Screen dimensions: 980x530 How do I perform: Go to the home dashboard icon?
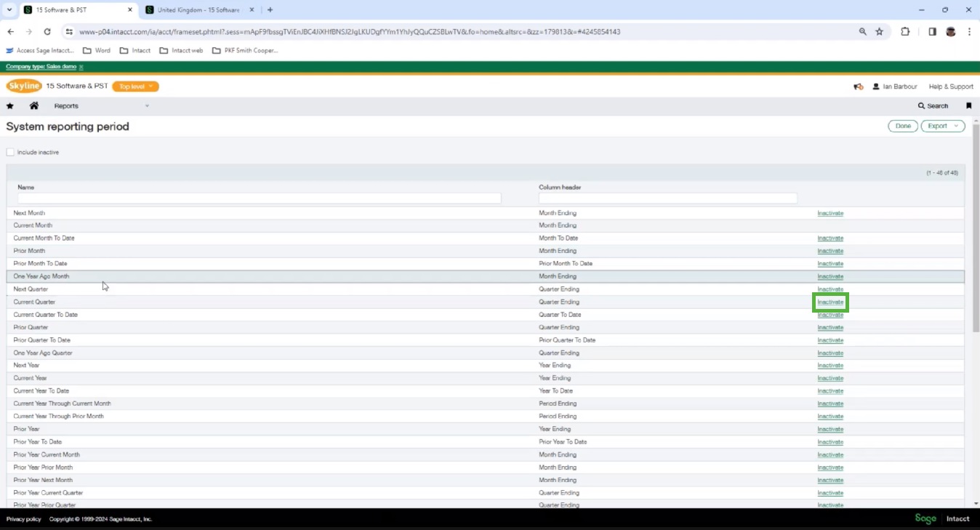pyautogui.click(x=33, y=105)
